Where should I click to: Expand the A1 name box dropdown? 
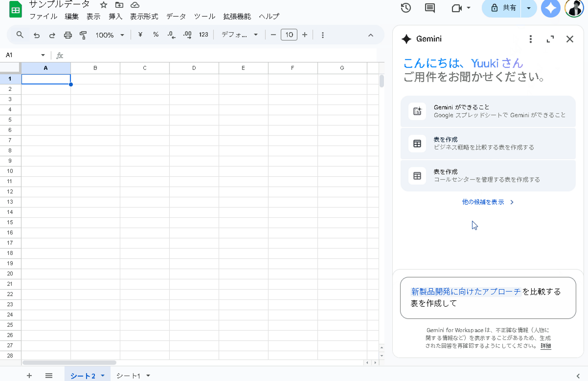pos(43,55)
